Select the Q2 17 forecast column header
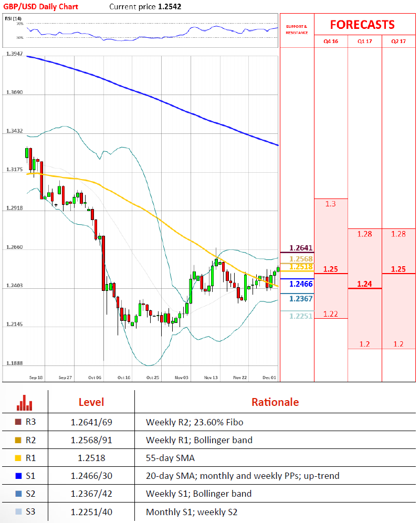The image size is (420, 523). [398, 41]
